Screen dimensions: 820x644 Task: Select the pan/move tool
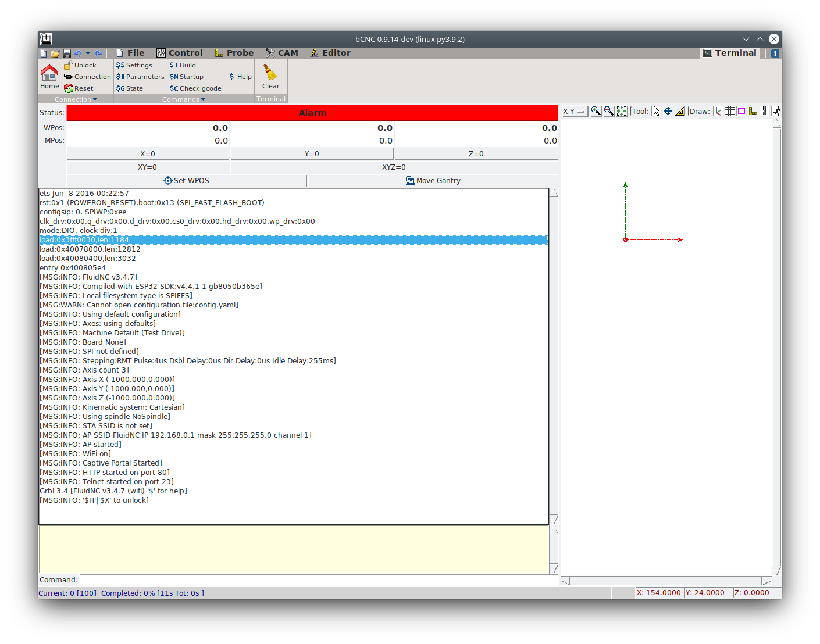point(668,111)
